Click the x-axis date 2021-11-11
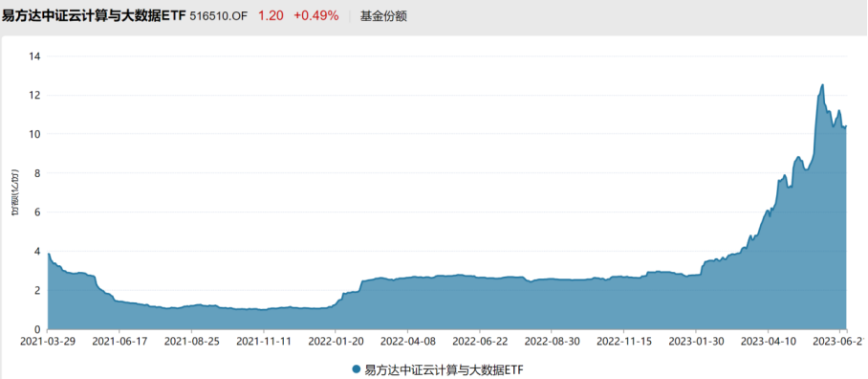 pos(264,343)
